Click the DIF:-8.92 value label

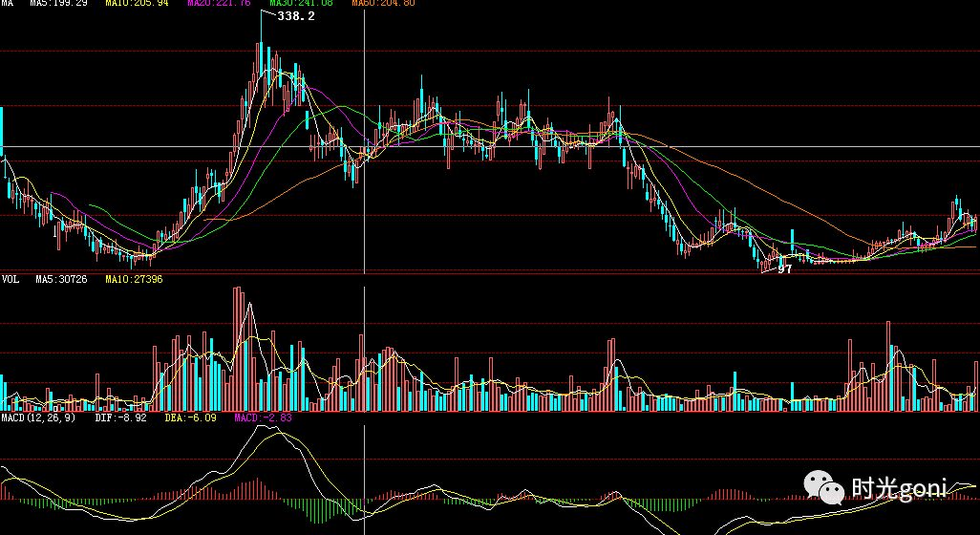click(120, 417)
